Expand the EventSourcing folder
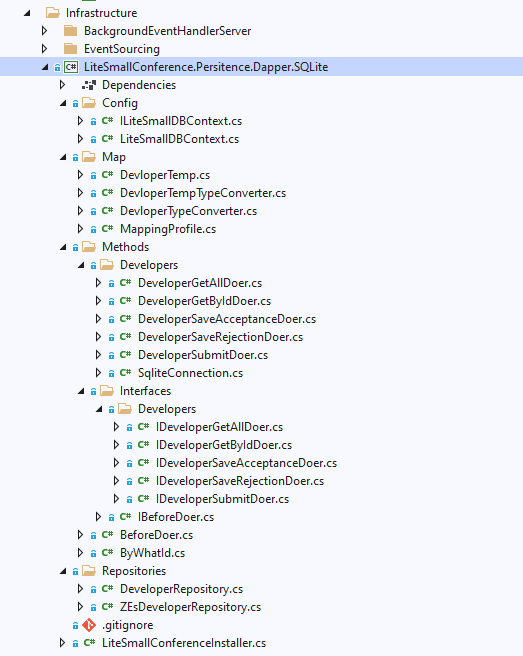This screenshot has height=656, width=523. pyautogui.click(x=44, y=49)
